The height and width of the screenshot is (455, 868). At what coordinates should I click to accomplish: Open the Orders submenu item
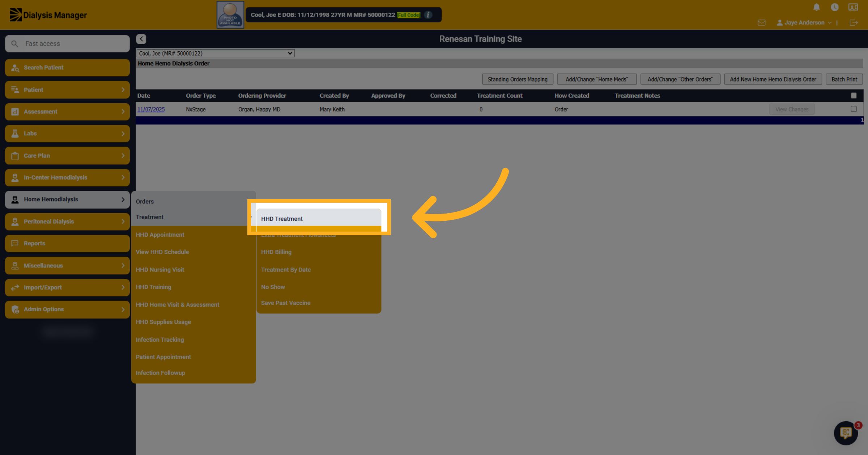193,202
